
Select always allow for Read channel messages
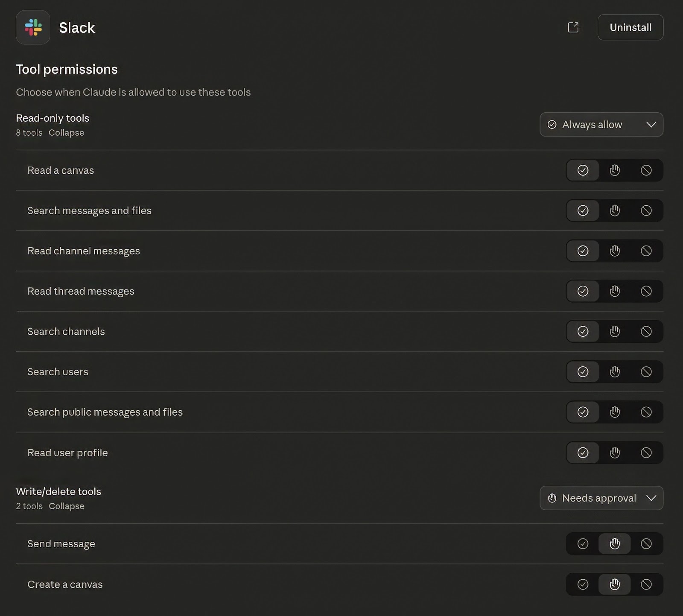(583, 251)
